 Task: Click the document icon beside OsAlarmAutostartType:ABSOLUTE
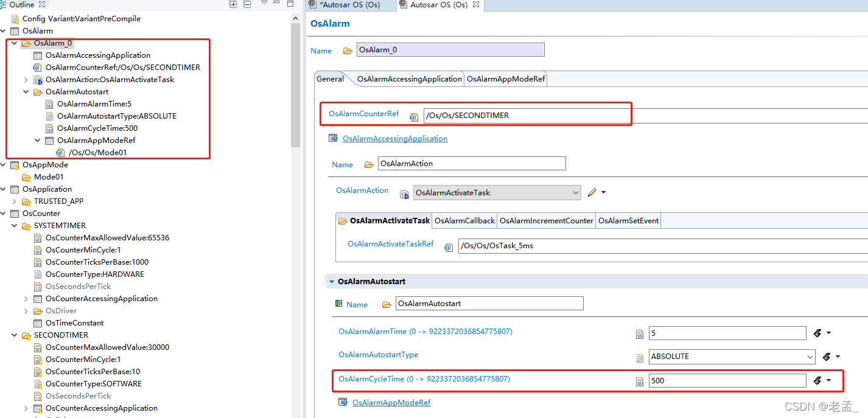[x=49, y=116]
